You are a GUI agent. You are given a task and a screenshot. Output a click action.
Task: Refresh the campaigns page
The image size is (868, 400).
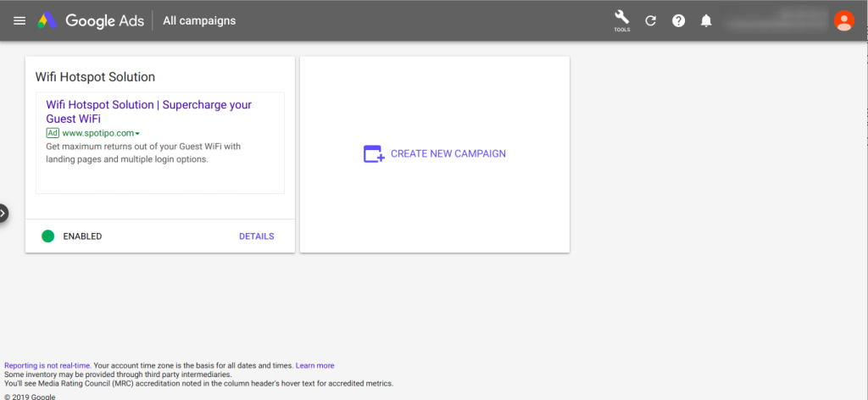click(650, 20)
